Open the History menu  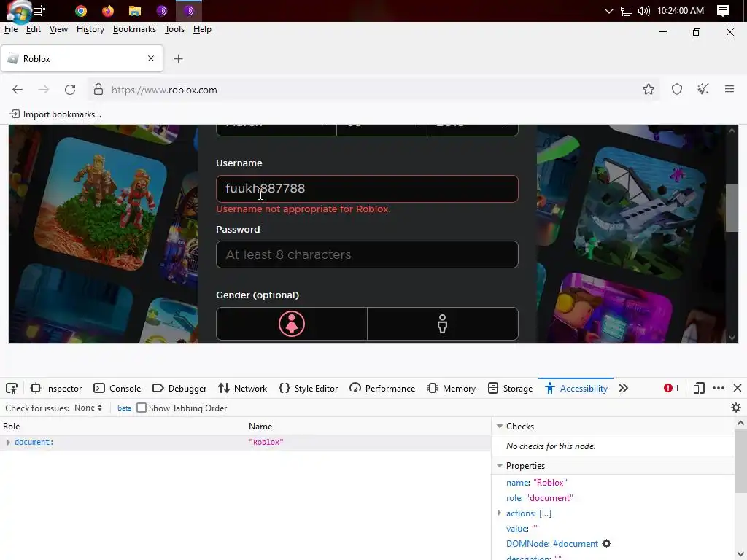click(90, 29)
